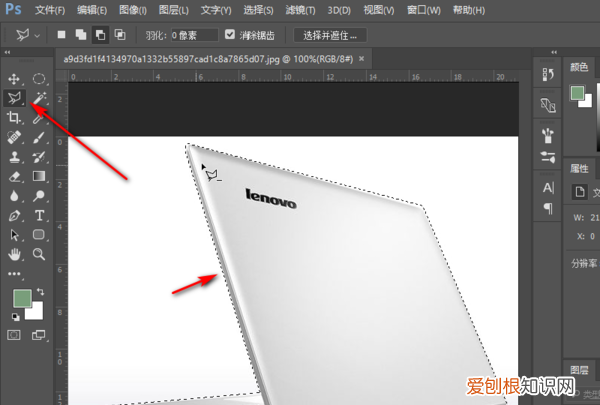Select the Pen tool
The height and width of the screenshot is (405, 600).
pos(14,216)
